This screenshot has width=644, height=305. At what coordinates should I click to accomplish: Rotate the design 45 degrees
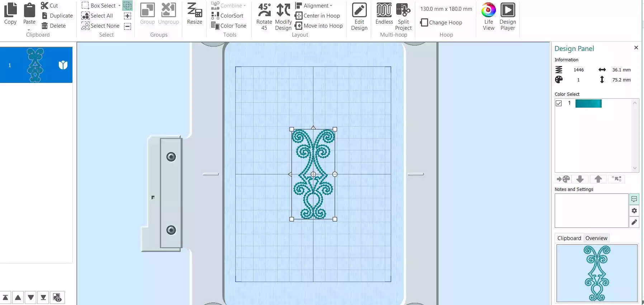[264, 17]
